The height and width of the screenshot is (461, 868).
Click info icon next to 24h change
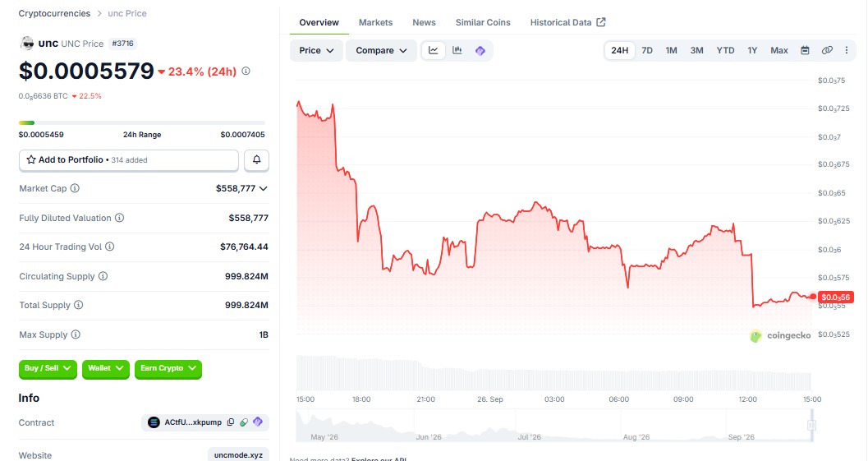246,71
